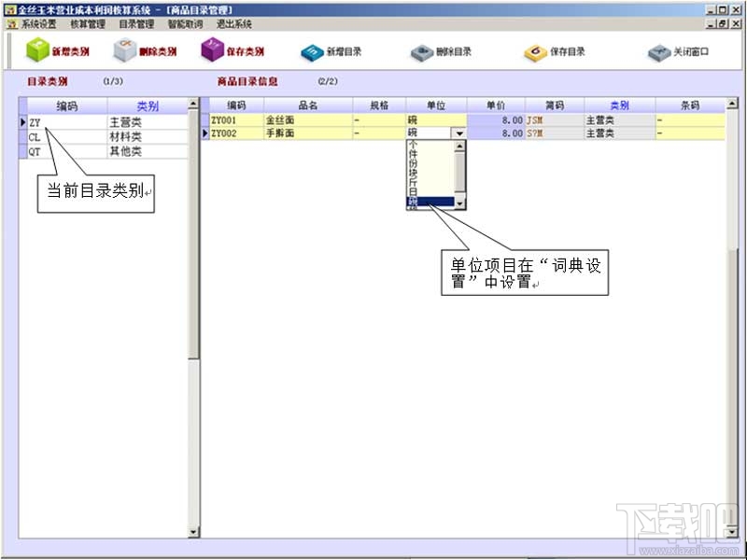Click the 品名 column header
This screenshot has width=747, height=560.
[x=308, y=105]
